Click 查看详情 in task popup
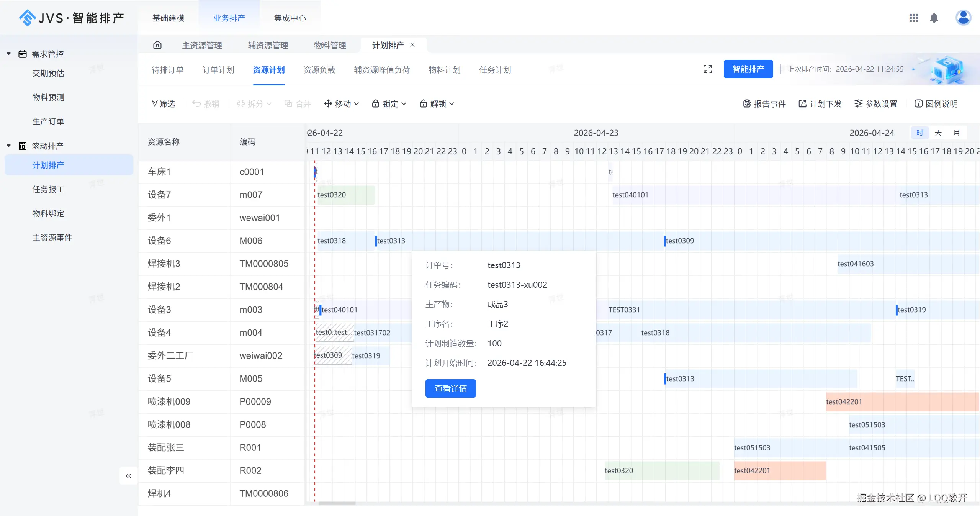 pyautogui.click(x=450, y=388)
